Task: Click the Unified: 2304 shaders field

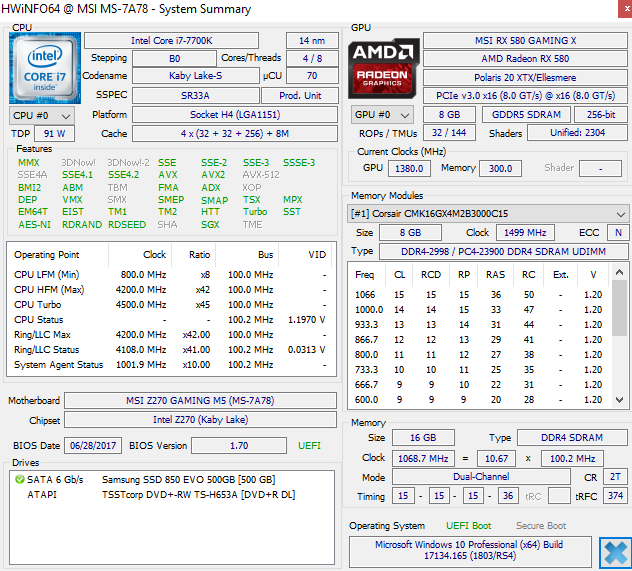Action: [577, 133]
